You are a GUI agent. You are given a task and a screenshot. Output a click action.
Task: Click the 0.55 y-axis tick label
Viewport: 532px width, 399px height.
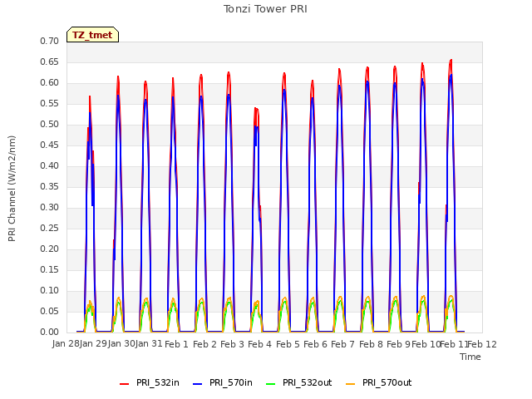[50, 103]
